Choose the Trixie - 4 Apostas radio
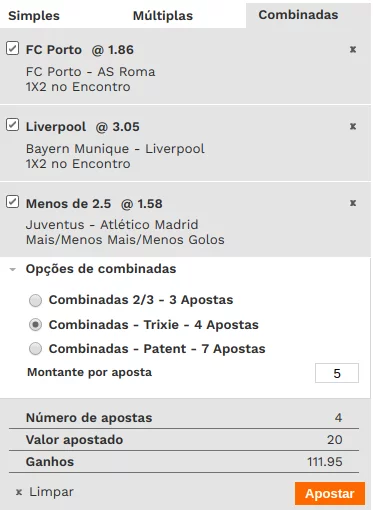 pyautogui.click(x=35, y=325)
